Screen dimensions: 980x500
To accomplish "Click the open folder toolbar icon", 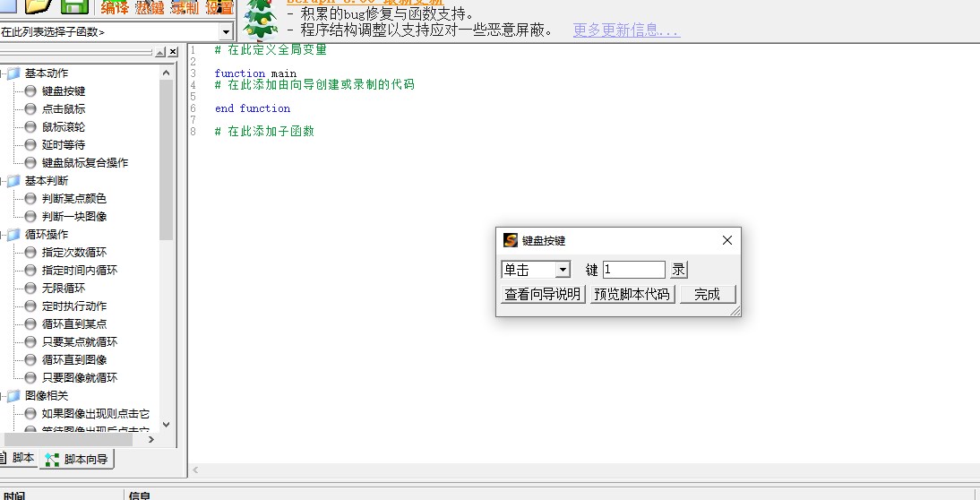I will tap(39, 6).
